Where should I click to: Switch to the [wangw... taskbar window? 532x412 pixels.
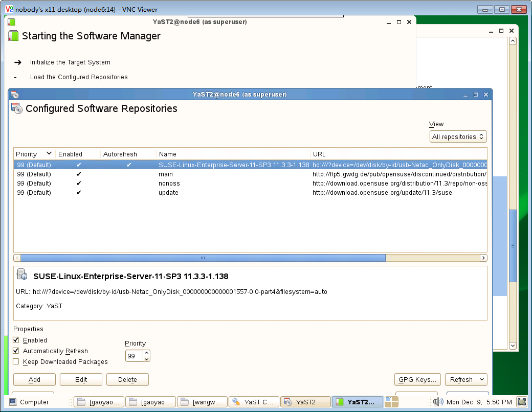point(202,402)
